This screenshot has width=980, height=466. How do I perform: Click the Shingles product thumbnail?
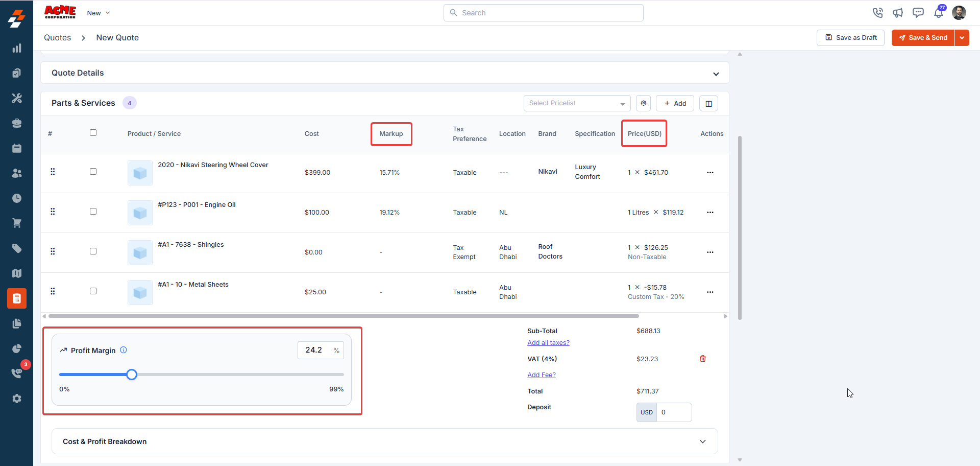click(x=140, y=252)
